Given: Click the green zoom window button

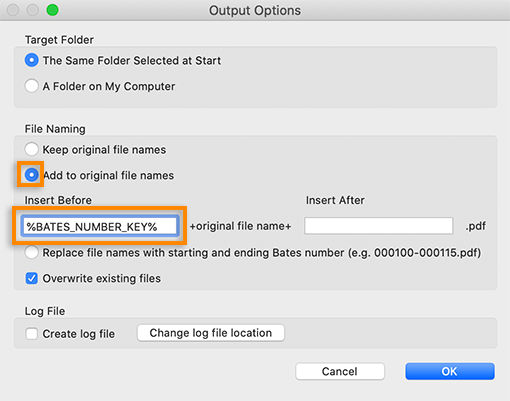Looking at the screenshot, I should click(x=52, y=10).
